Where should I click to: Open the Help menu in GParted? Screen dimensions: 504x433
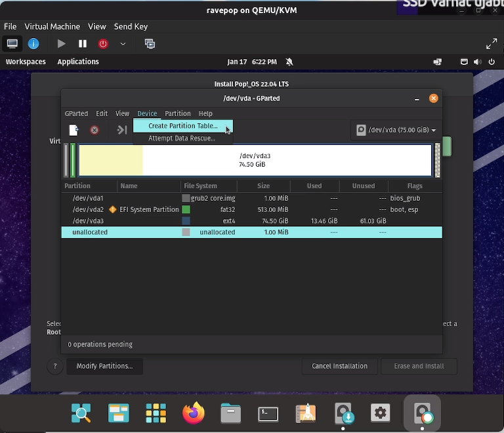(205, 113)
